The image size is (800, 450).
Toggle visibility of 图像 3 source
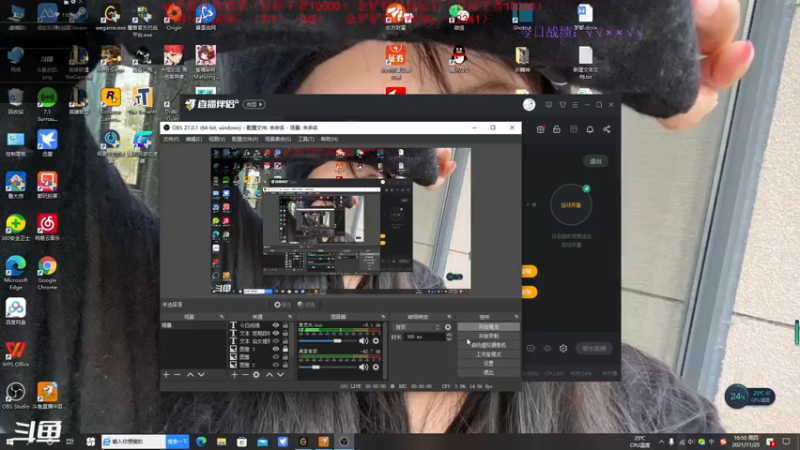click(276, 349)
